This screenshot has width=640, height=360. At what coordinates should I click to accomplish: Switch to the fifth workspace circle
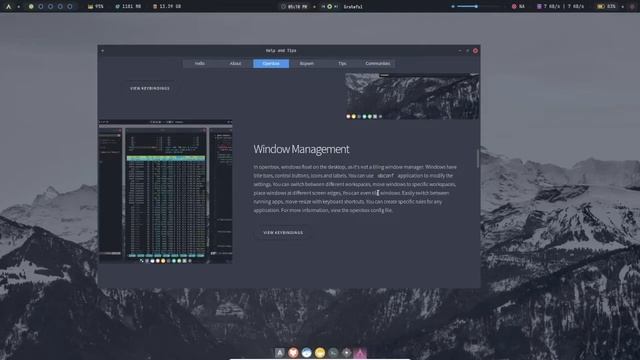[x=70, y=7]
